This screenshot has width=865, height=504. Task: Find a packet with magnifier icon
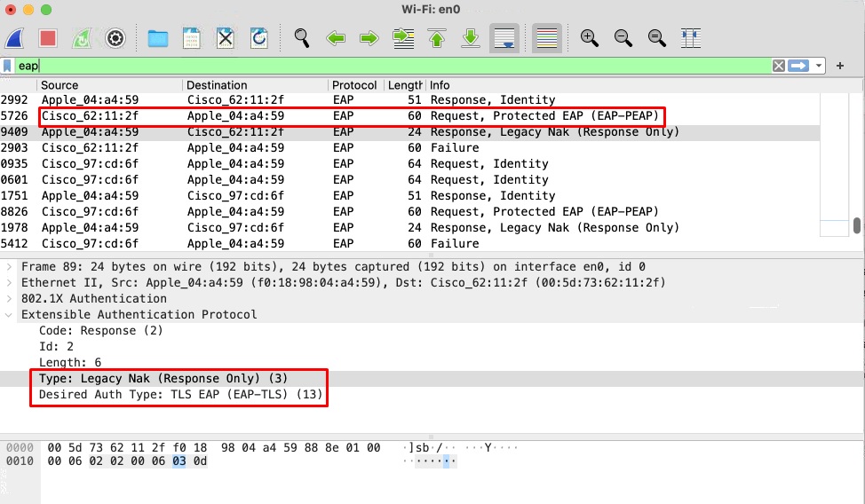click(302, 38)
